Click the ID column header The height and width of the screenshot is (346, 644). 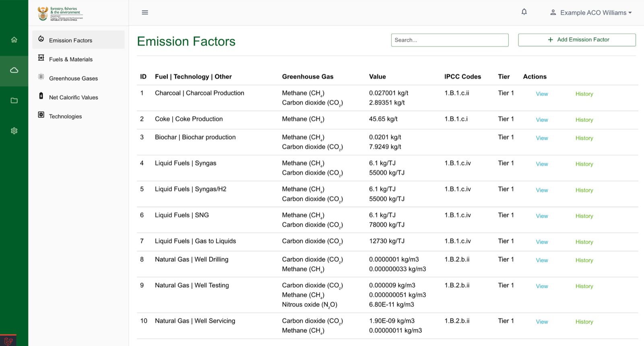(143, 77)
